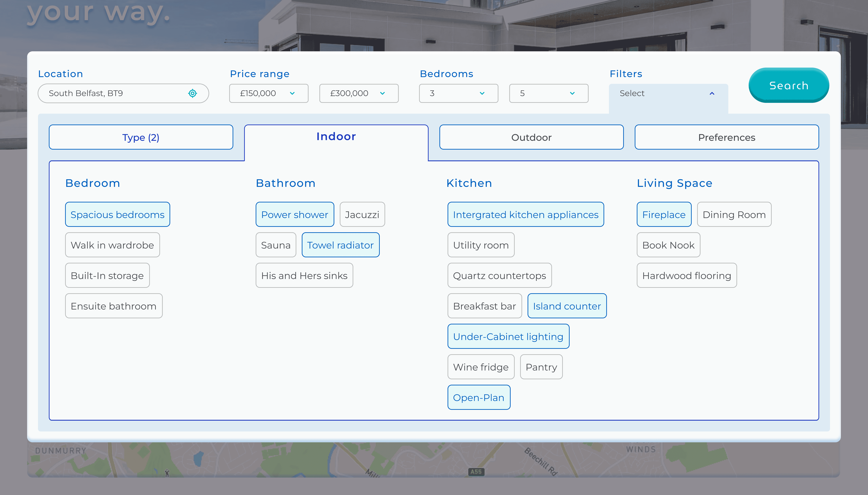
Task: Open the £150,000 minimum price dropdown
Action: (268, 93)
